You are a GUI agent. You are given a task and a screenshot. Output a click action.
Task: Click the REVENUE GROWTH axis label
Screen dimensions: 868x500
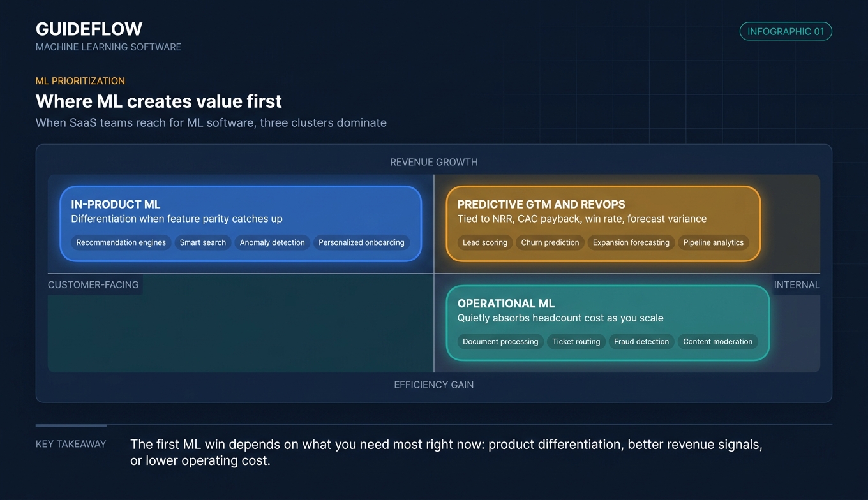[434, 162]
